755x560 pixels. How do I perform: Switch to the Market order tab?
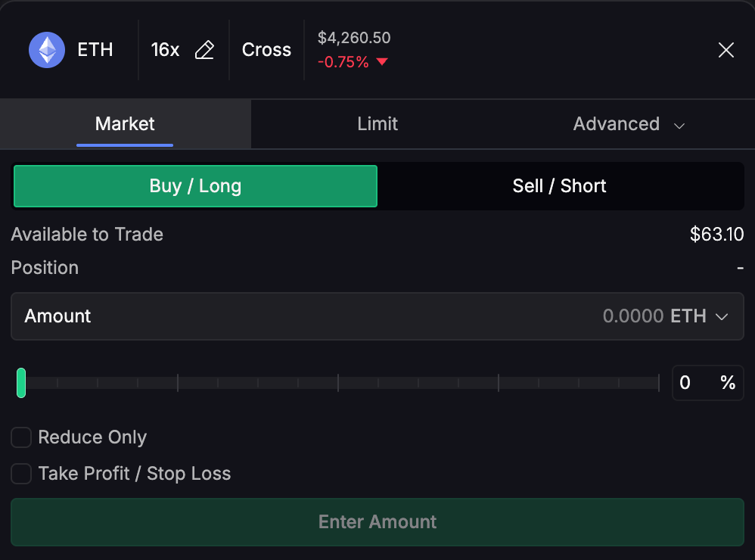coord(125,124)
